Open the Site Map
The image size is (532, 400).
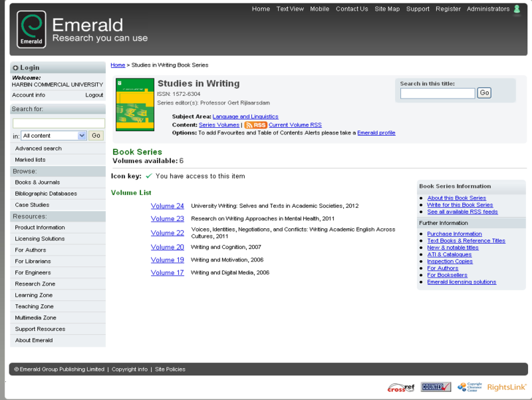387,9
